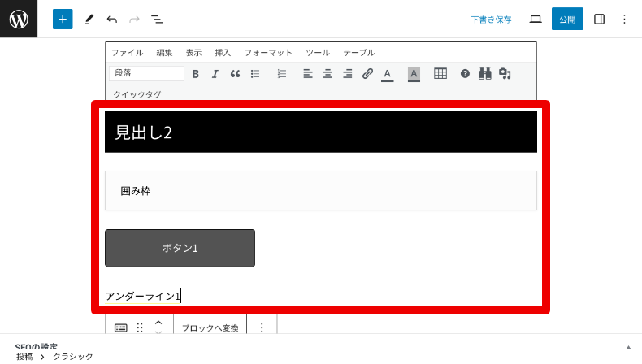Toggle the settings sidebar panel
Image resolution: width=642 pixels, height=364 pixels.
(600, 19)
